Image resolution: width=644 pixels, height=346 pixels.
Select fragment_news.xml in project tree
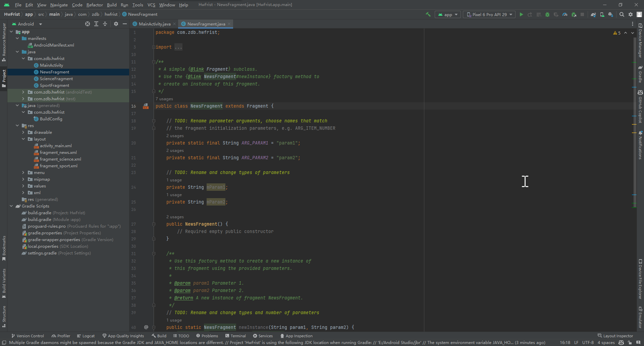click(x=58, y=152)
